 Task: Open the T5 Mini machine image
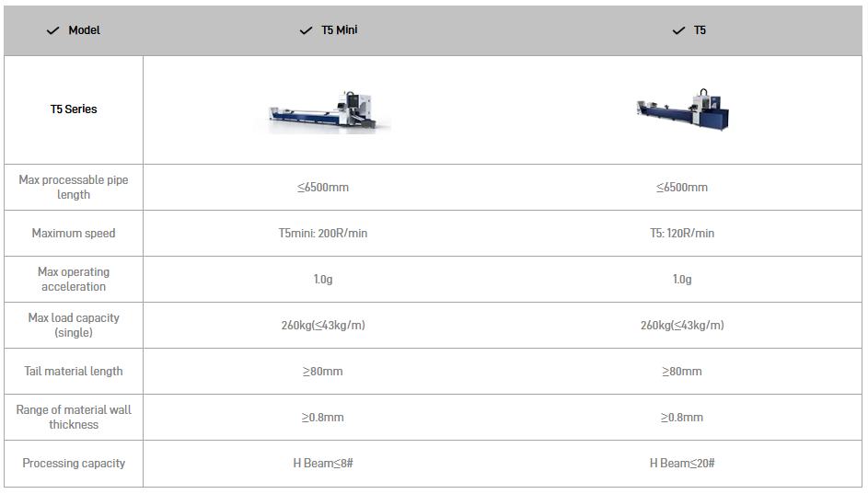pos(330,110)
